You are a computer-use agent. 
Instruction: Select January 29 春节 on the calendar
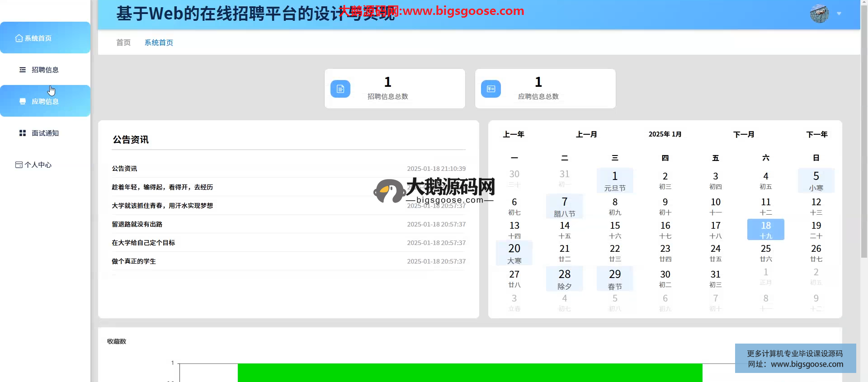pos(615,278)
